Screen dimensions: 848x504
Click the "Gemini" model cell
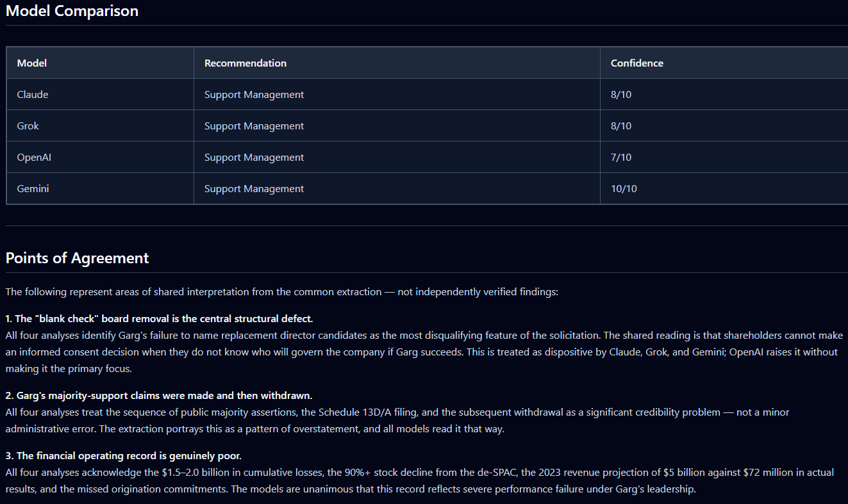[33, 189]
